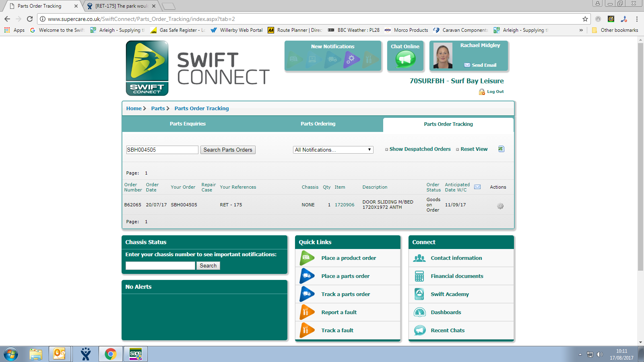Click the Log Out link
This screenshot has width=644, height=362.
coord(495,92)
